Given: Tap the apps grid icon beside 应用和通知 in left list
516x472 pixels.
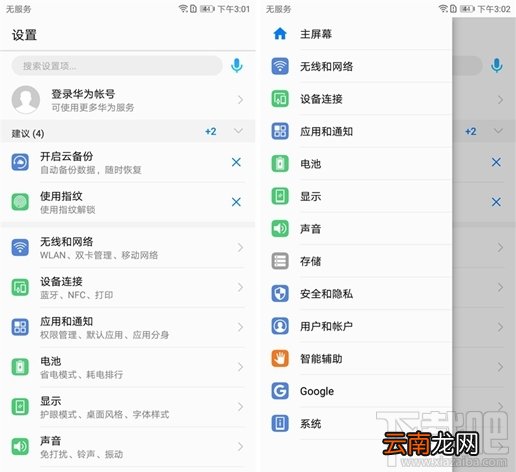Looking at the screenshot, I should click(20, 327).
